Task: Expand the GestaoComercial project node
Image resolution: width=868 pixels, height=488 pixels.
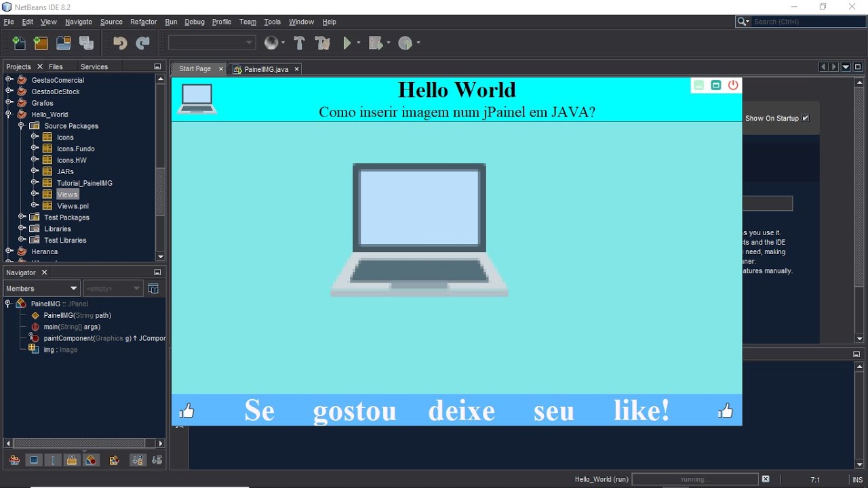Action: tap(9, 80)
